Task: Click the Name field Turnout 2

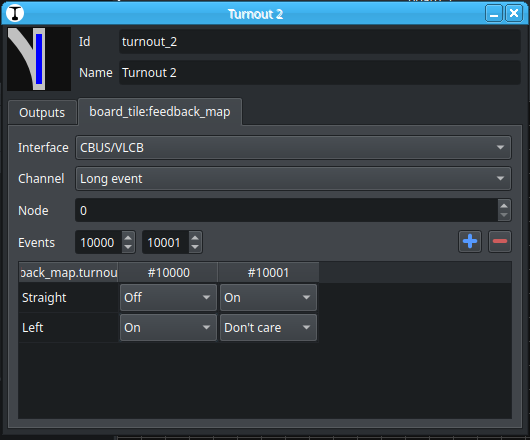Action: [320, 73]
